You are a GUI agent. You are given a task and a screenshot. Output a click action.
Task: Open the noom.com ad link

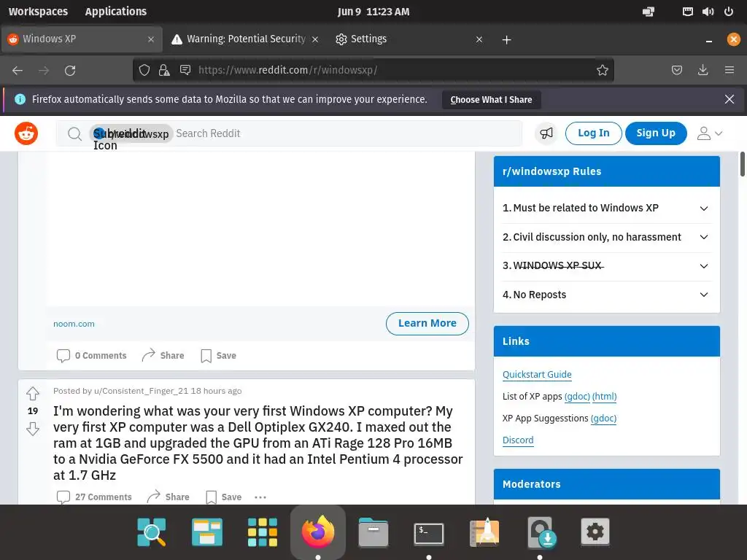(74, 324)
